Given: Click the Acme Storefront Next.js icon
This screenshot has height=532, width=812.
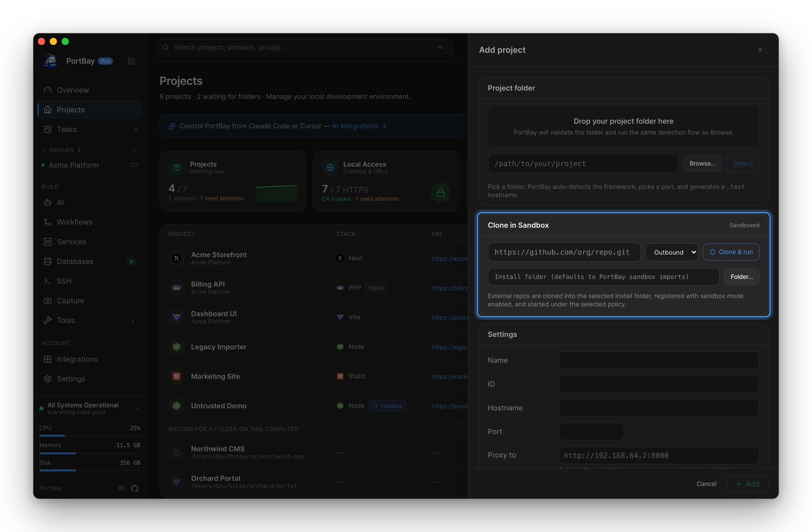Looking at the screenshot, I should coord(176,258).
